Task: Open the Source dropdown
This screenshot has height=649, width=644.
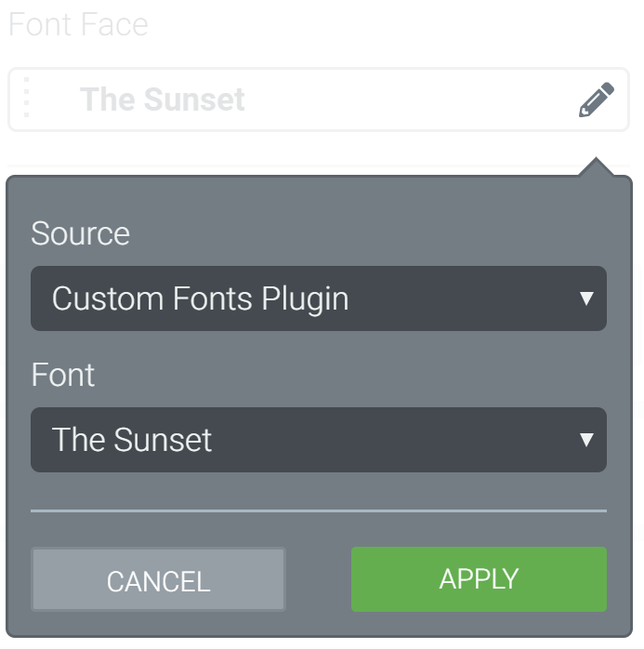Action: (318, 298)
